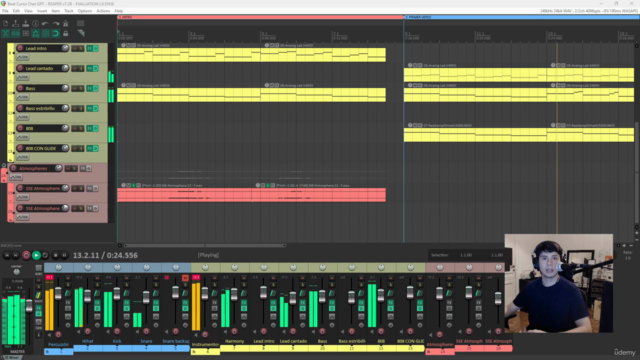This screenshot has width=640, height=360.
Task: Click the time display 13.2.11 / 0:24.556
Action: coord(105,256)
